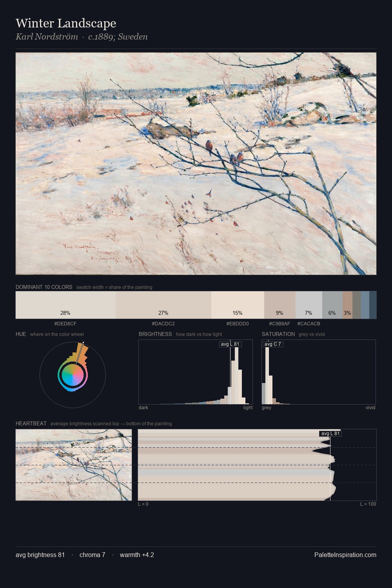Click avg L 81 label in Brightness chart
Screen dimensions: 392x588
pyautogui.click(x=230, y=344)
